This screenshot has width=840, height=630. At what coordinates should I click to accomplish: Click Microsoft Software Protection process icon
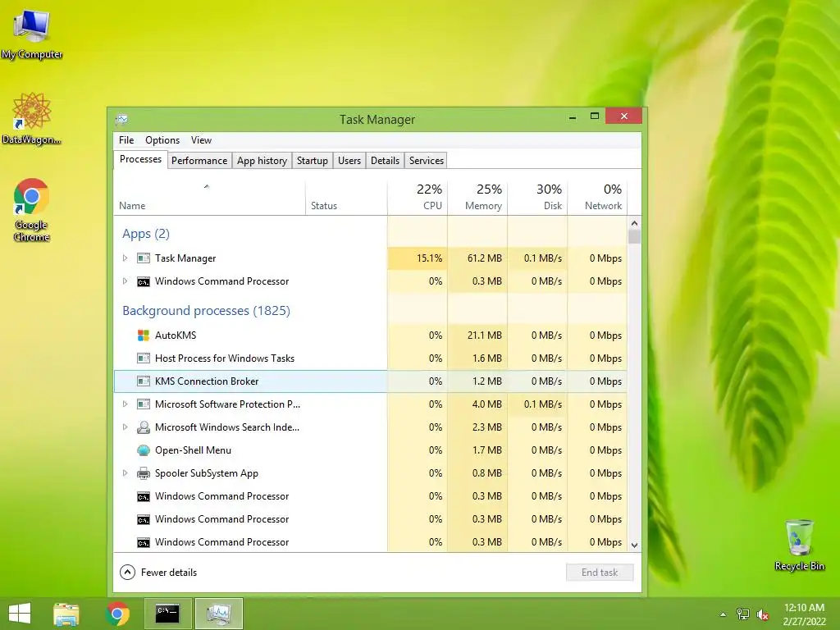tap(143, 404)
